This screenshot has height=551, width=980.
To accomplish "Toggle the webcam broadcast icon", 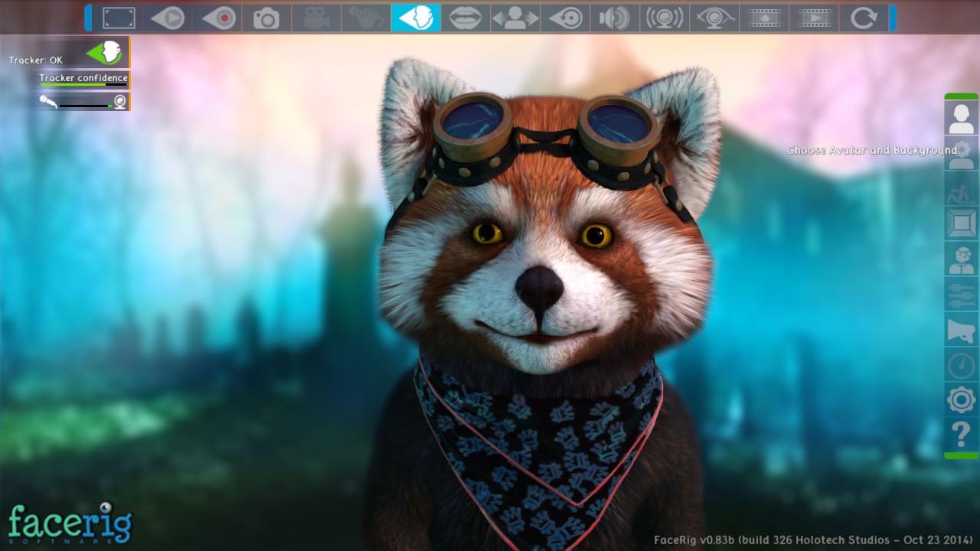I will point(665,18).
